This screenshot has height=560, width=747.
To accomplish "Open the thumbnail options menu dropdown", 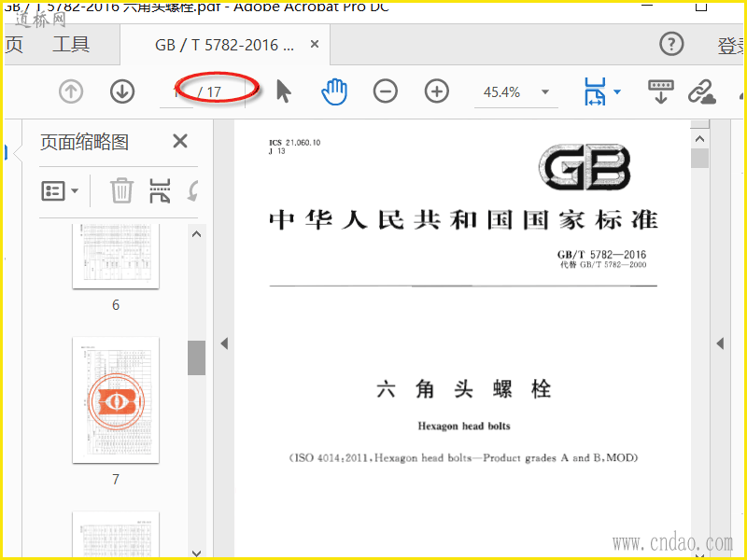I will (x=60, y=191).
